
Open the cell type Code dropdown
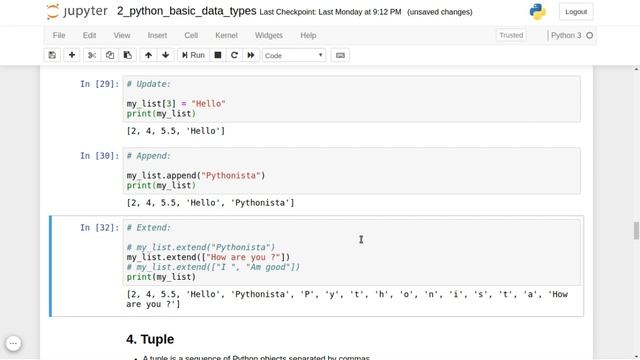coord(294,56)
